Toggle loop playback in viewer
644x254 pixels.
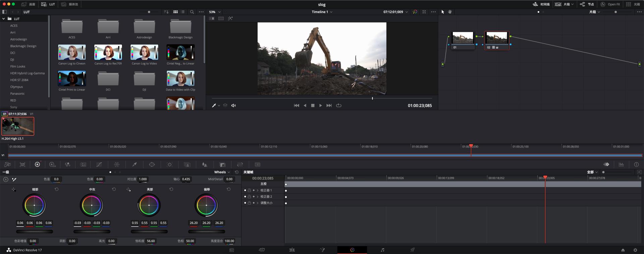pos(339,106)
